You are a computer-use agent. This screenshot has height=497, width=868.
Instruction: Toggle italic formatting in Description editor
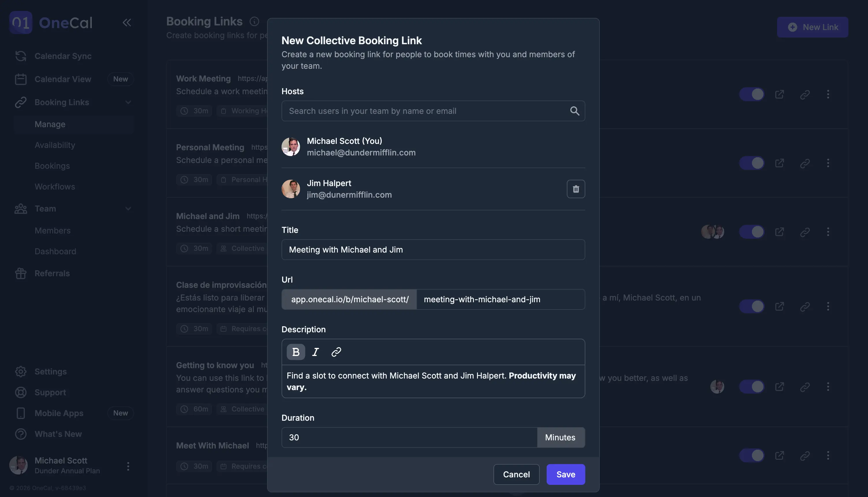[x=316, y=352]
